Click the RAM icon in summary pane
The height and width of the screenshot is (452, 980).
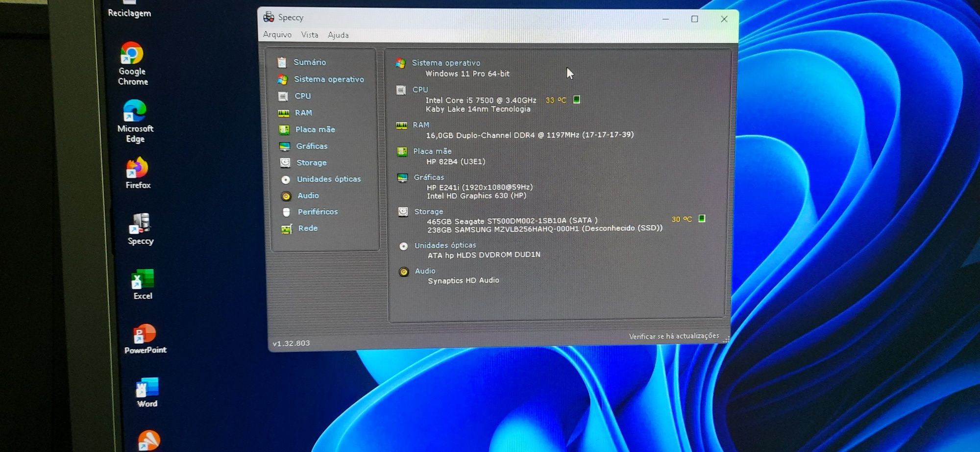pos(402,126)
